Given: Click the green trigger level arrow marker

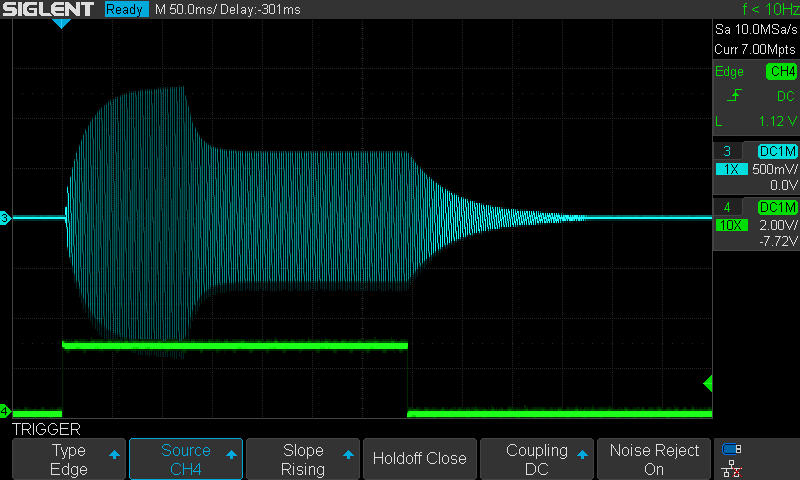Looking at the screenshot, I should coord(707,384).
